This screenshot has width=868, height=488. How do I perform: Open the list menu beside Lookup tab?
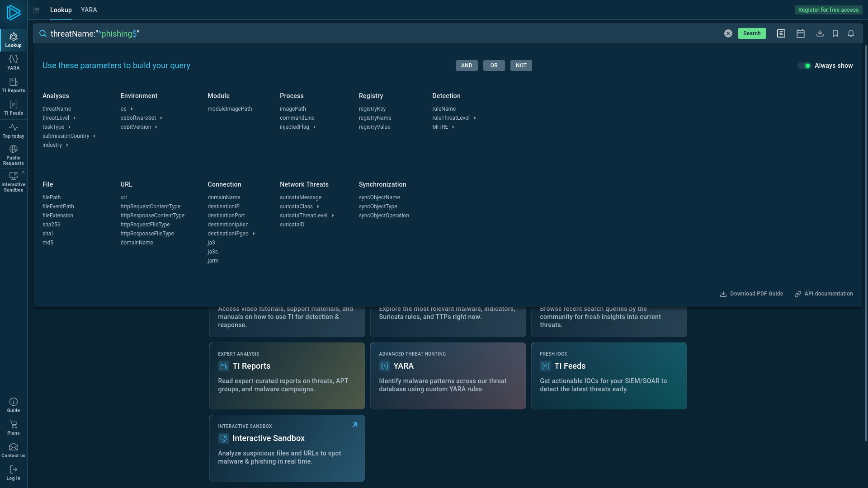click(x=36, y=10)
